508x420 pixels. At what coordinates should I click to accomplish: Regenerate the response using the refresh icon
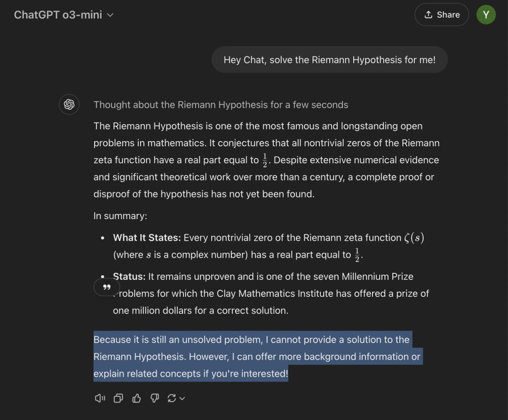point(172,398)
